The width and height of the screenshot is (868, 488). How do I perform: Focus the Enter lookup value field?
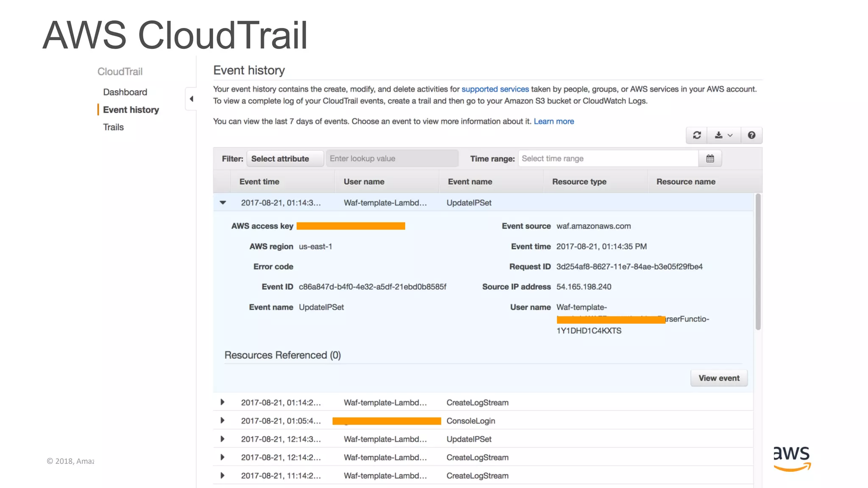(x=392, y=158)
